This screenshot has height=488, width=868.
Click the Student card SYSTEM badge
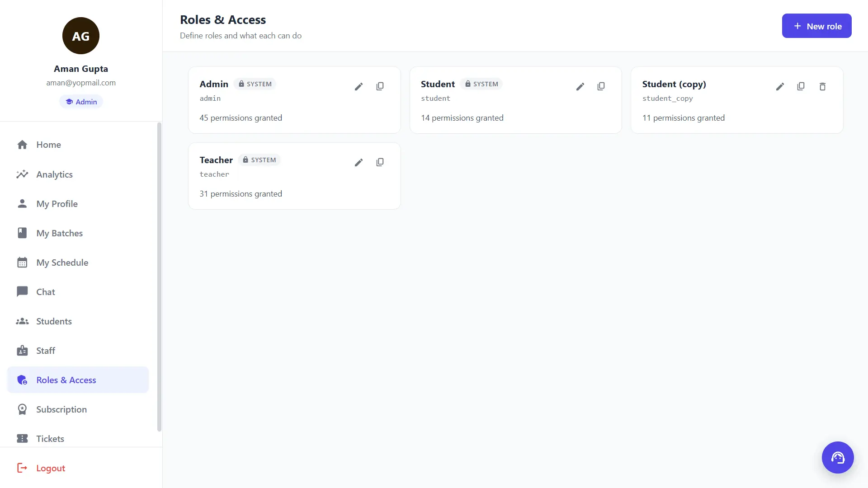(481, 84)
